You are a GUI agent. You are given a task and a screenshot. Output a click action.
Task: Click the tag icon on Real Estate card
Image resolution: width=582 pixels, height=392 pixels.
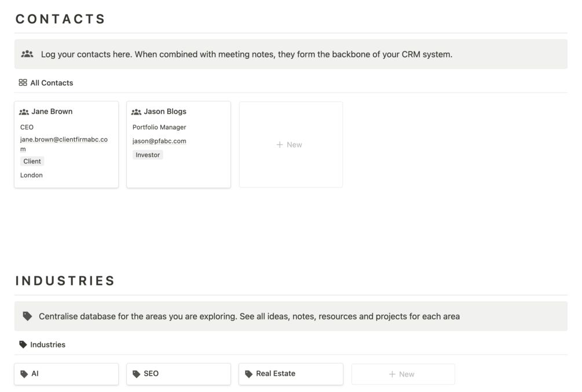[249, 374]
